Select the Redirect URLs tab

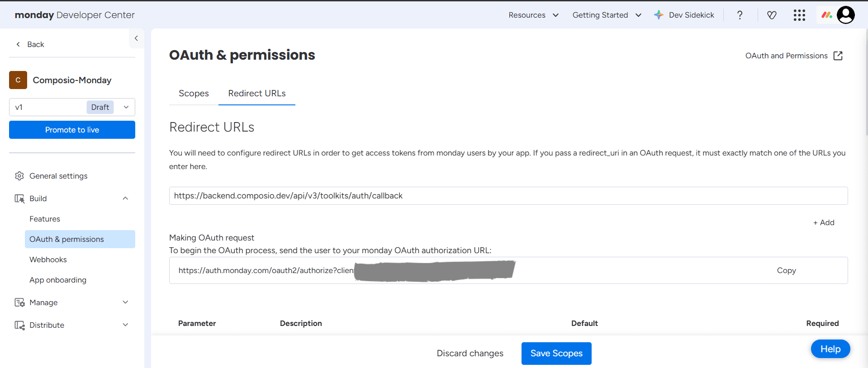pyautogui.click(x=257, y=93)
